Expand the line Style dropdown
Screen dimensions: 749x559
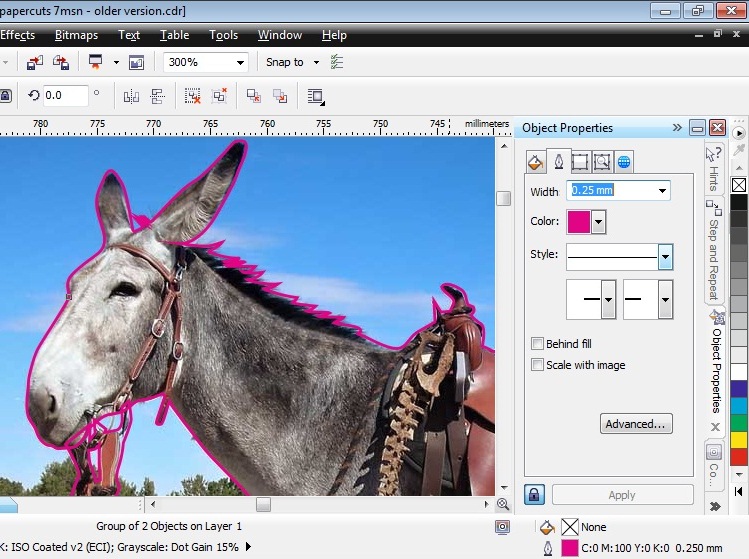(665, 256)
